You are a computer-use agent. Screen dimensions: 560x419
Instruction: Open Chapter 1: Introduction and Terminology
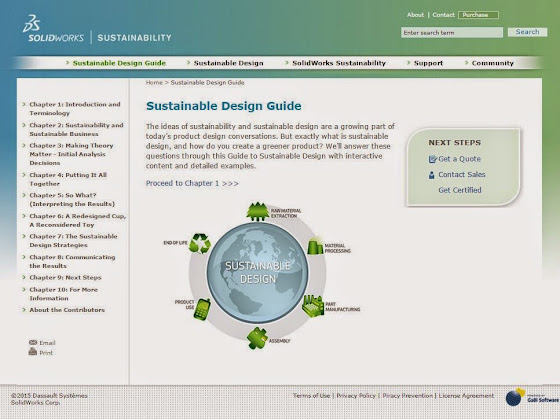click(75, 109)
